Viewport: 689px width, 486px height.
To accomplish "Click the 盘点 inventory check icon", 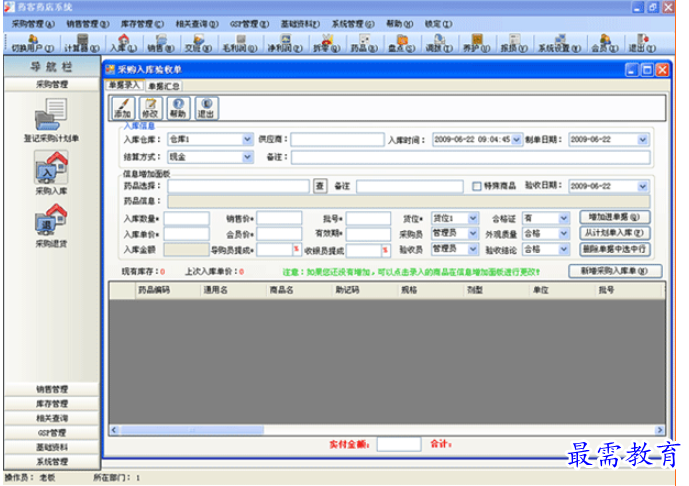I will (x=402, y=44).
